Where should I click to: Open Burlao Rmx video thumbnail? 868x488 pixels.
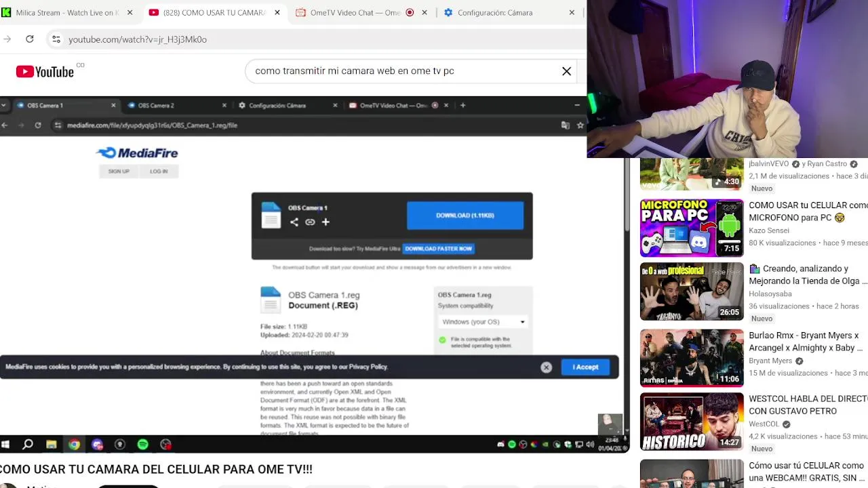692,358
